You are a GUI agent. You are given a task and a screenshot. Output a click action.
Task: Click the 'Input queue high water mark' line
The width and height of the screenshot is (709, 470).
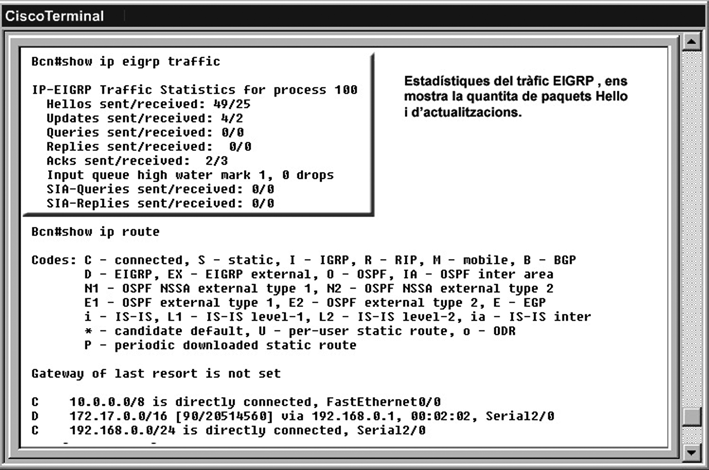[x=190, y=174]
